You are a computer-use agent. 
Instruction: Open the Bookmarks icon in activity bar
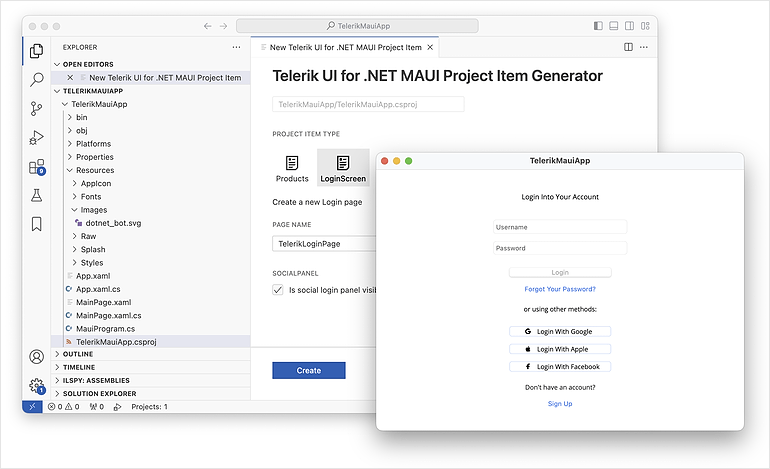tap(36, 224)
